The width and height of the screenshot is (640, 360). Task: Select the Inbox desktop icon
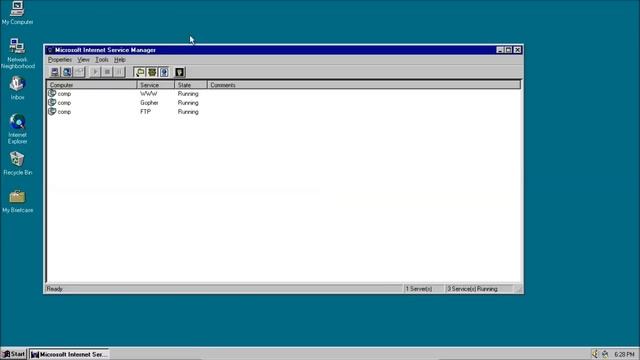coord(17,88)
